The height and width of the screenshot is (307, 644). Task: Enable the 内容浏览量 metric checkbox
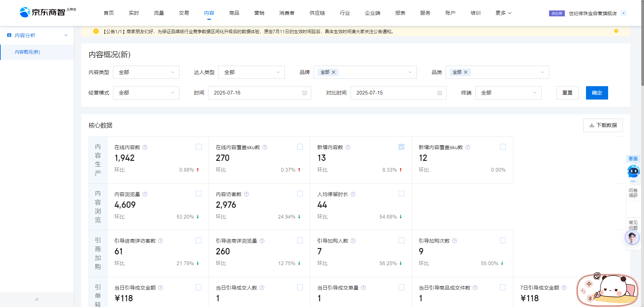pyautogui.click(x=199, y=194)
